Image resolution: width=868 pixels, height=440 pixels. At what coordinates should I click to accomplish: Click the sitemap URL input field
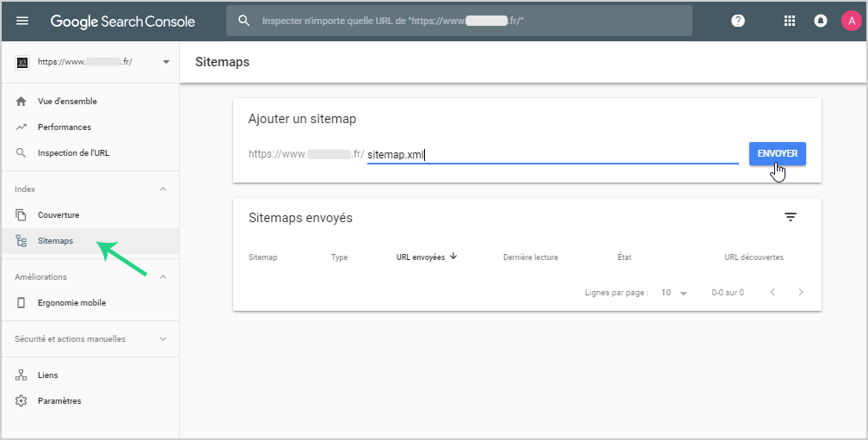552,155
